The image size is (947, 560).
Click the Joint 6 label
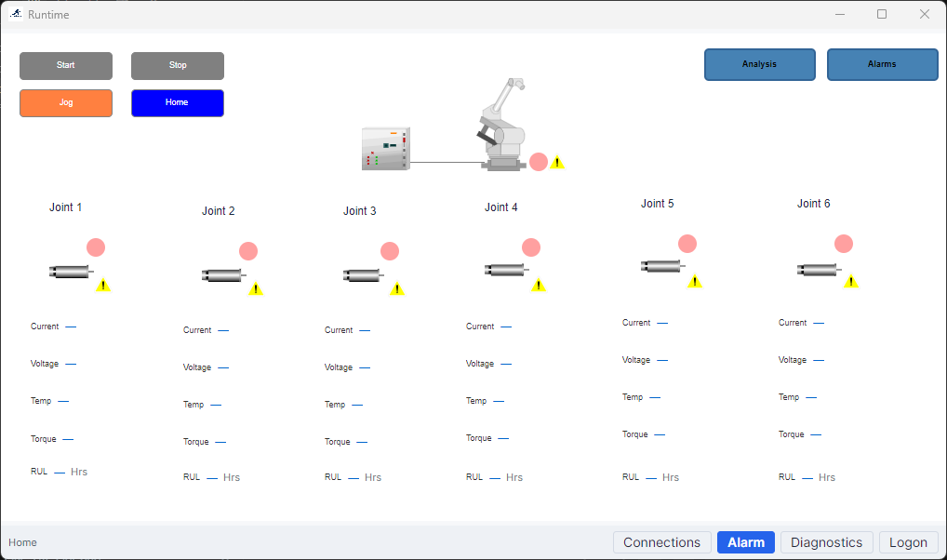[814, 204]
